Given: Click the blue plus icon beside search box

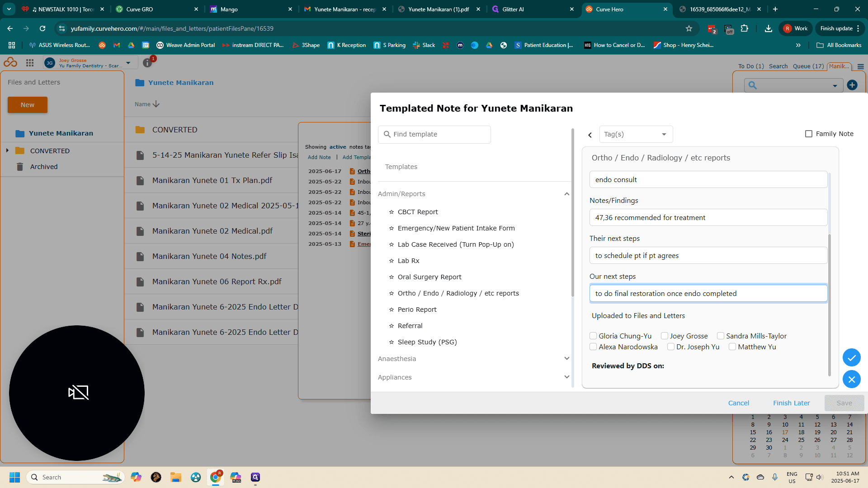Looking at the screenshot, I should [x=852, y=85].
